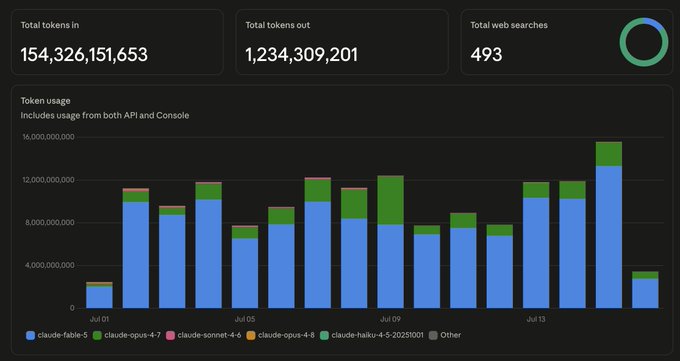The image size is (680, 361).
Task: Click the web searches donut chart
Action: [x=644, y=42]
